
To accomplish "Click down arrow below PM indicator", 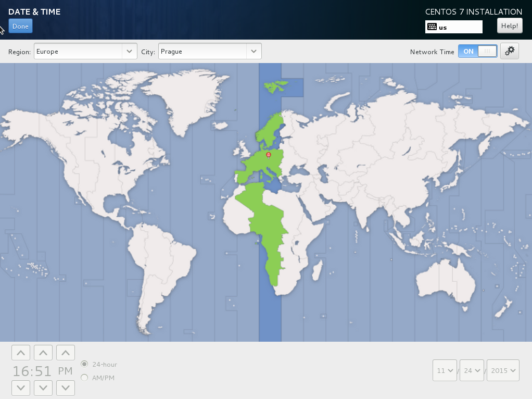I will pos(65,388).
